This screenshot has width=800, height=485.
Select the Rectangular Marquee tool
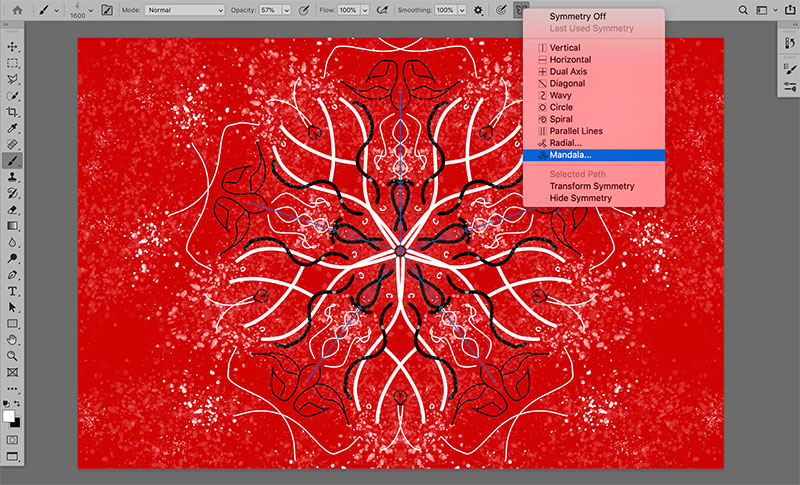click(x=12, y=63)
